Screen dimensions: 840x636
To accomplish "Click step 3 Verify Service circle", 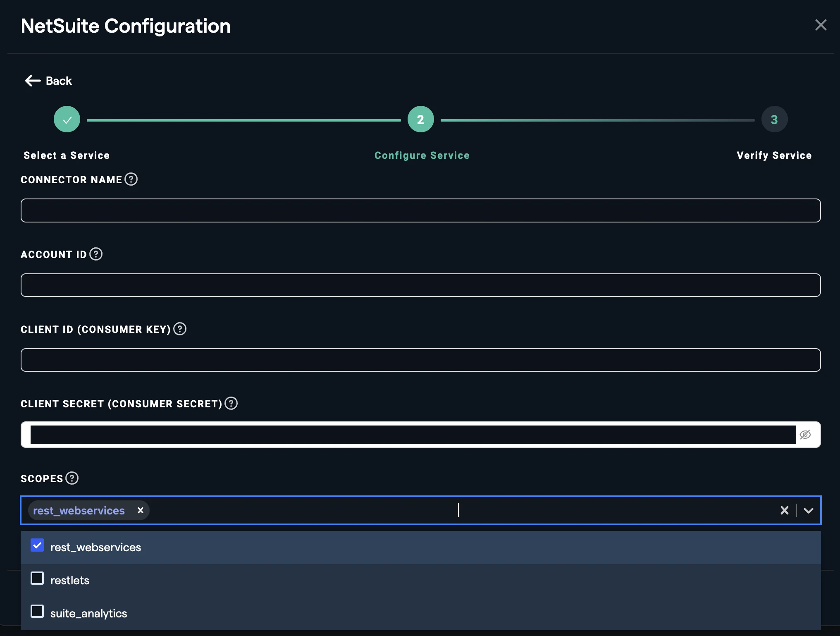I will 774,120.
